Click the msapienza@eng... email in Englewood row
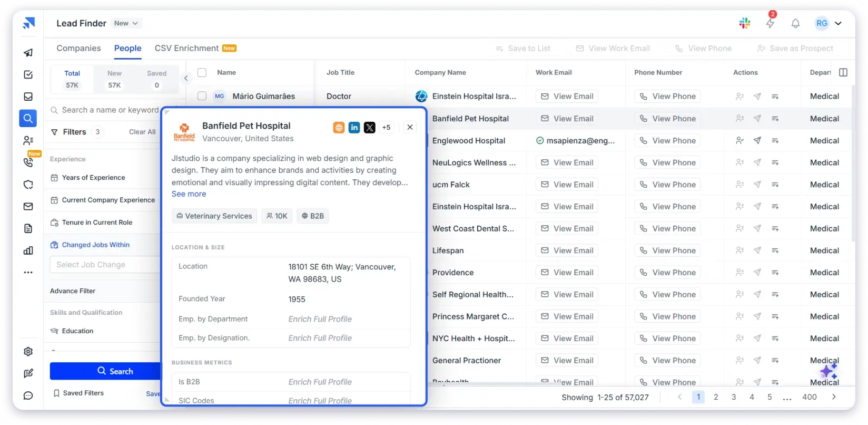Screen dimensions: 868x425 point(575,141)
